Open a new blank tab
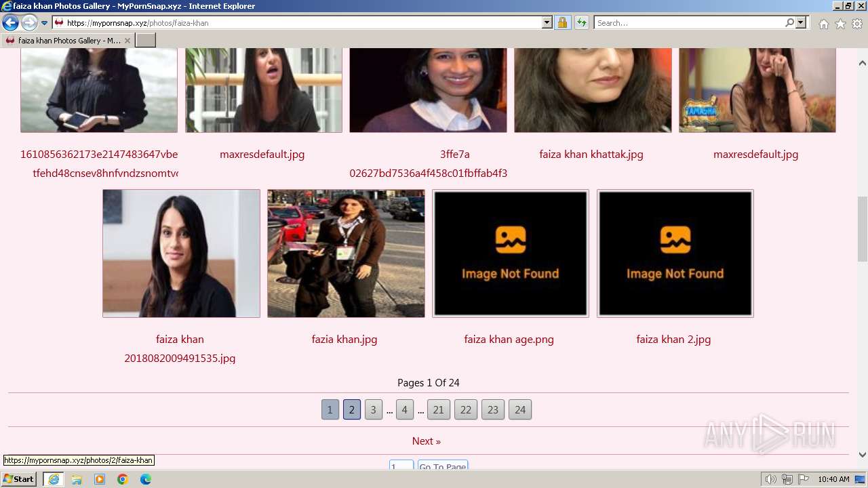868x488 pixels. pos(146,41)
